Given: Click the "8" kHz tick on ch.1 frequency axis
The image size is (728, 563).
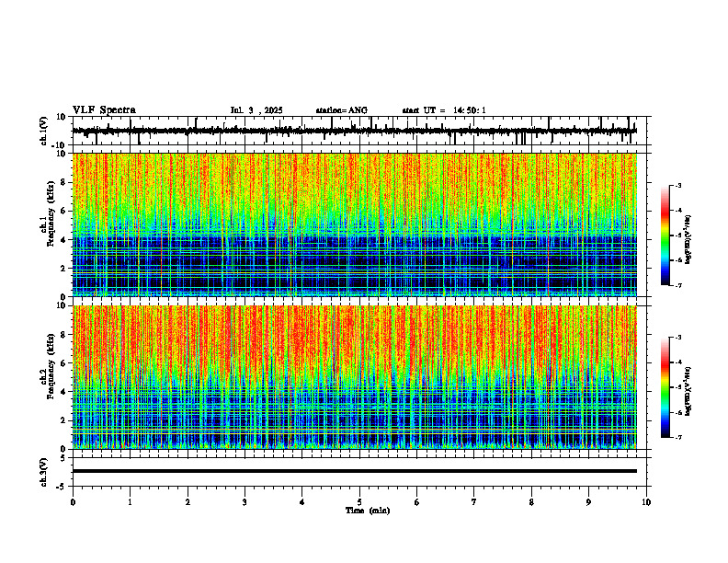Looking at the screenshot, I should click(64, 182).
